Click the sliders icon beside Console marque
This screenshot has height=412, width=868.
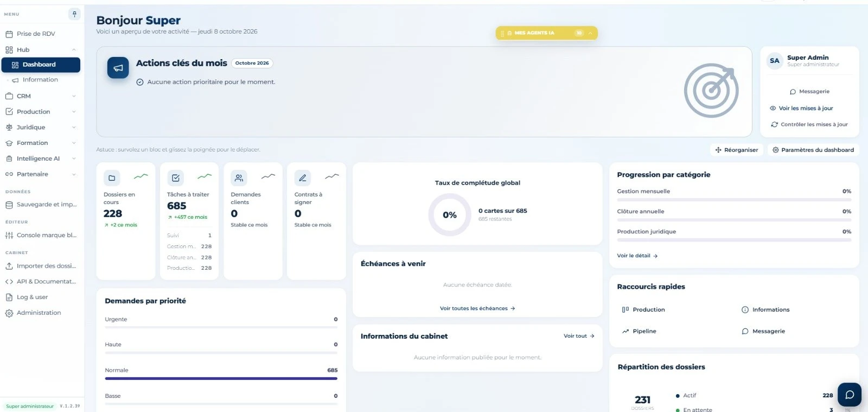pyautogui.click(x=9, y=236)
